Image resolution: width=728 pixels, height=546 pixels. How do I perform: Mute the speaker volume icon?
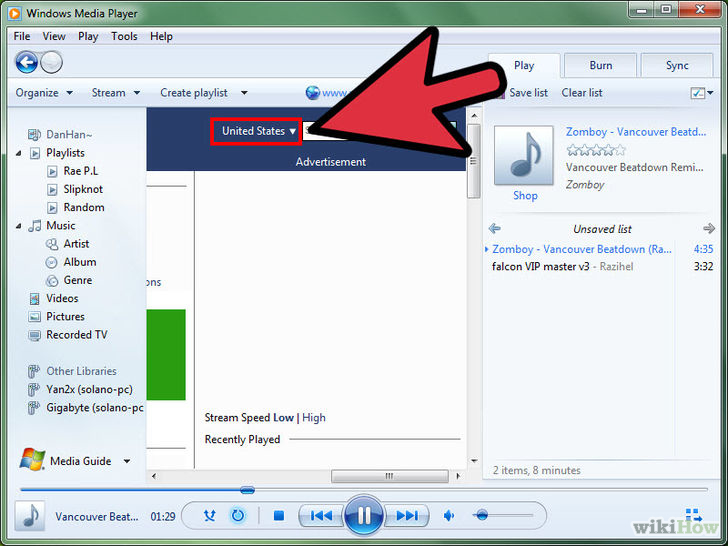(449, 515)
